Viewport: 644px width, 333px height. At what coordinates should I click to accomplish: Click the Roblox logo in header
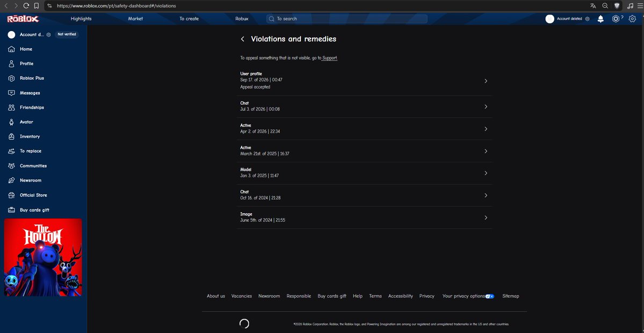pyautogui.click(x=23, y=19)
